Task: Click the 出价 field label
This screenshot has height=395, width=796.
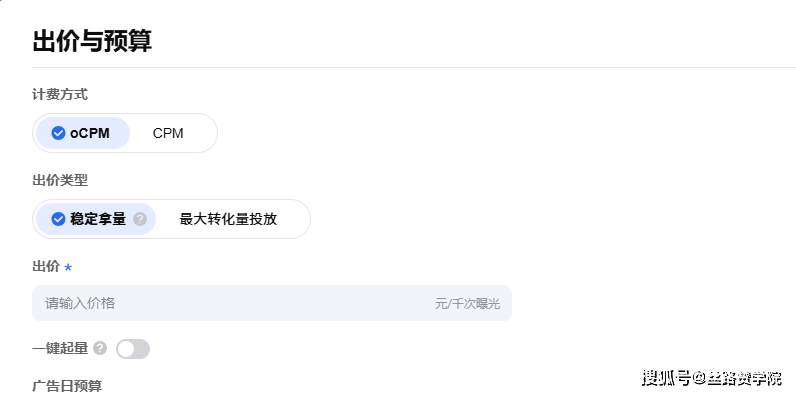Action: point(46,266)
